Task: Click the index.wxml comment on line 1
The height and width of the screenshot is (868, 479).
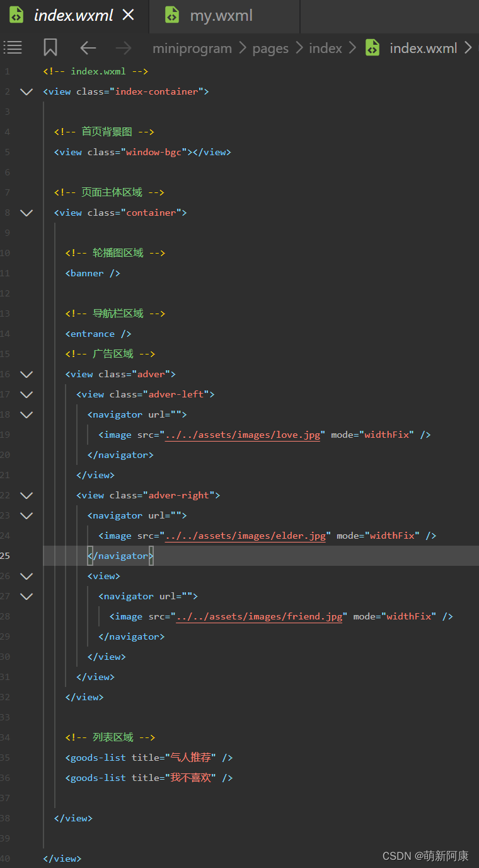Action: click(x=96, y=71)
